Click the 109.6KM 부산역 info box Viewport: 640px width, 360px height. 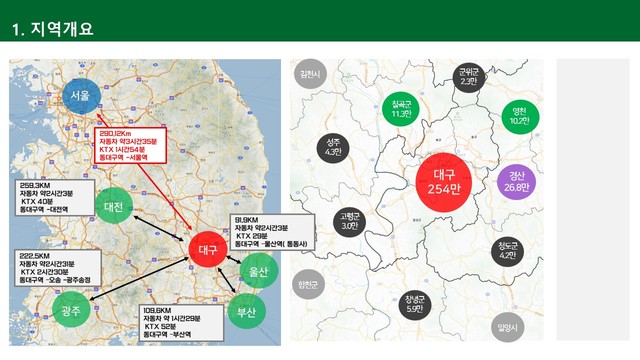181,323
